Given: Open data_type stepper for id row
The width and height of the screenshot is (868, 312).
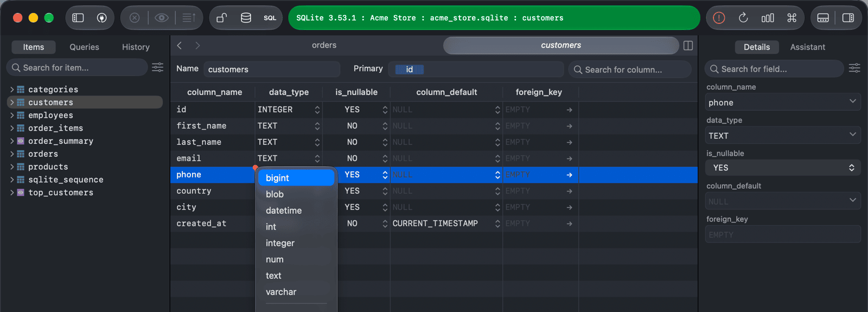Looking at the screenshot, I should pyautogui.click(x=317, y=110).
